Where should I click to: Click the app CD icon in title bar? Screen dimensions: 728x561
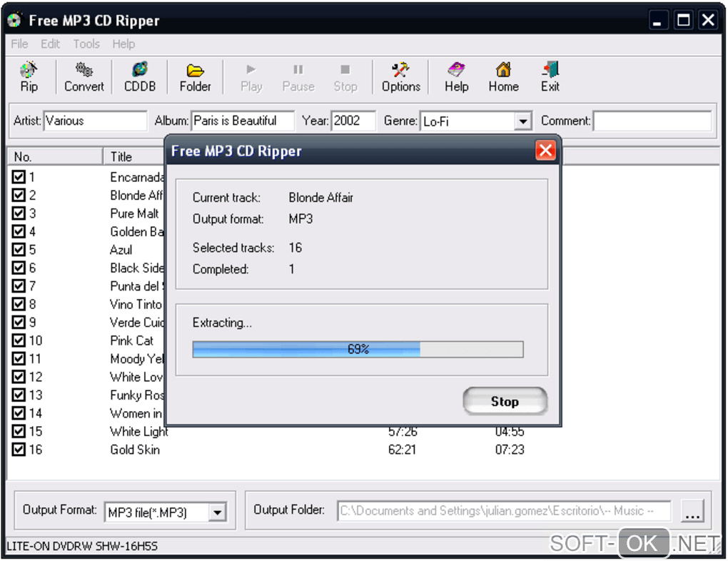click(x=14, y=20)
